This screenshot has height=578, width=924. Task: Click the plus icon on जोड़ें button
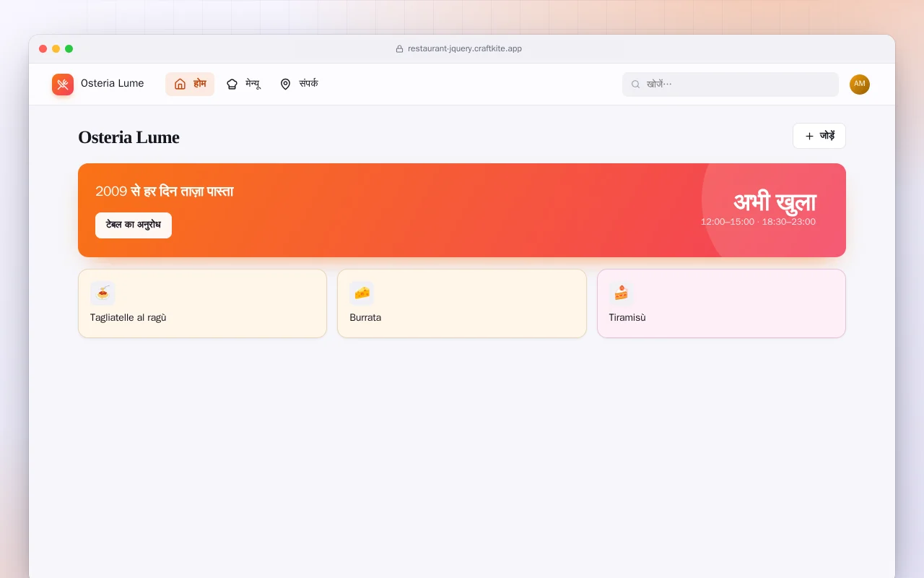coord(809,136)
